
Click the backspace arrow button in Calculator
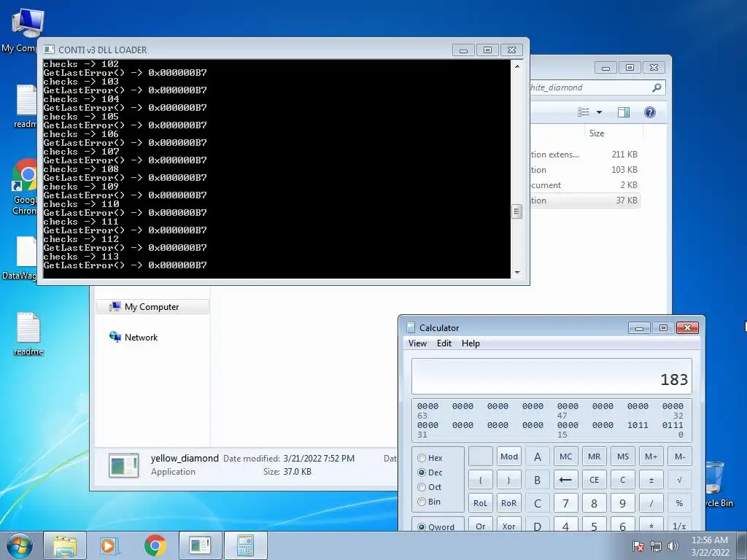coord(566,480)
